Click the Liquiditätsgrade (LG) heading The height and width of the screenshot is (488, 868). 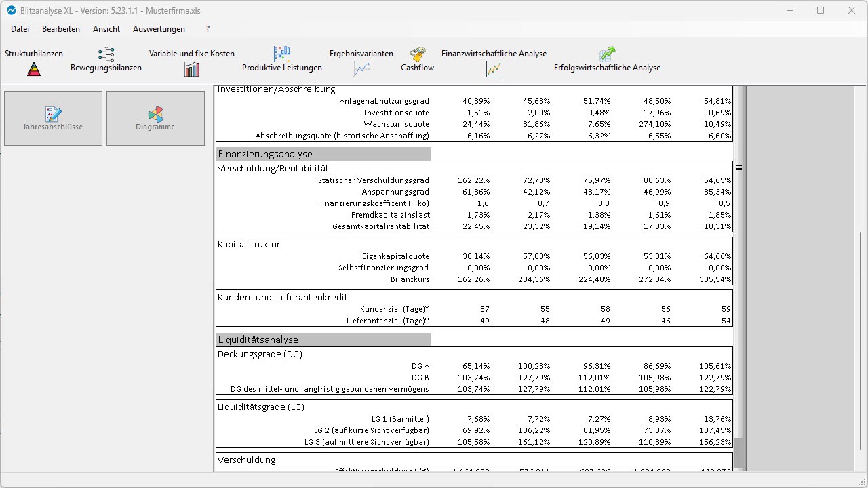pyautogui.click(x=261, y=407)
